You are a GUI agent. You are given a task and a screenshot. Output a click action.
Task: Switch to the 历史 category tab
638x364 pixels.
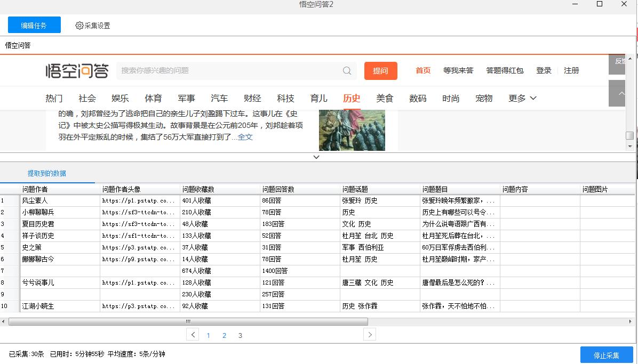pos(351,98)
